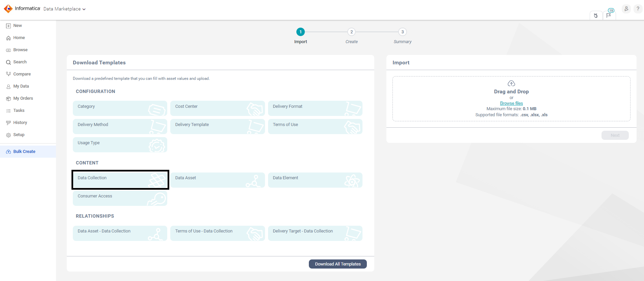644x281 pixels.
Task: Select step 1 Import in the wizard
Action: pos(300,32)
